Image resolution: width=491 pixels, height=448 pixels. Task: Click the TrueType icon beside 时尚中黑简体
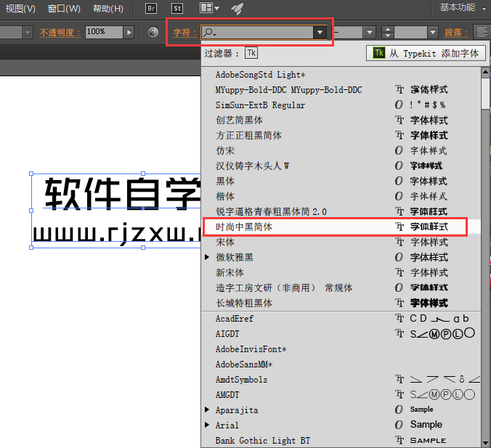(399, 227)
